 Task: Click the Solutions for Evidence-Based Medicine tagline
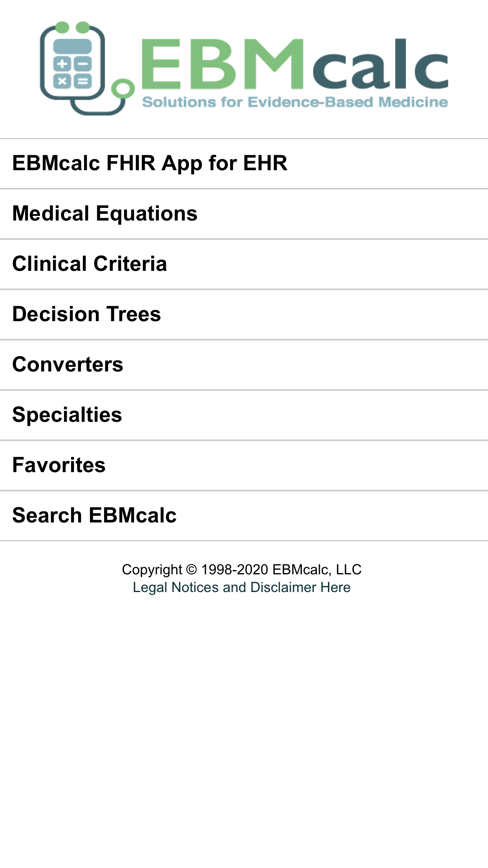295,102
